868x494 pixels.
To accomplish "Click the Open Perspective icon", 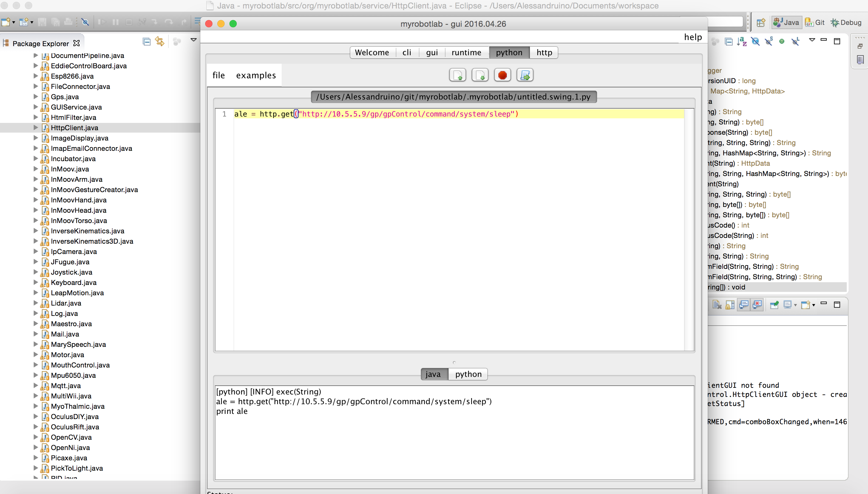I will (761, 22).
